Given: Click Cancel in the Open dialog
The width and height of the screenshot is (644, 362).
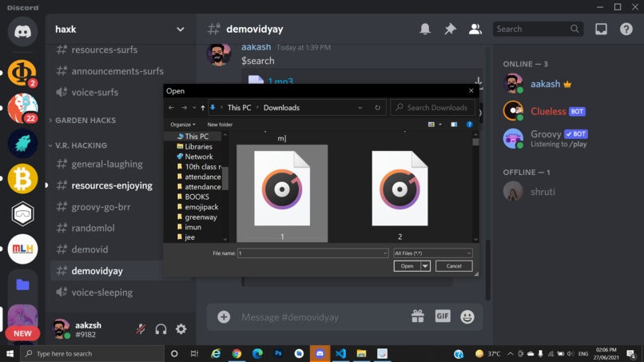Looking at the screenshot, I should 454,266.
